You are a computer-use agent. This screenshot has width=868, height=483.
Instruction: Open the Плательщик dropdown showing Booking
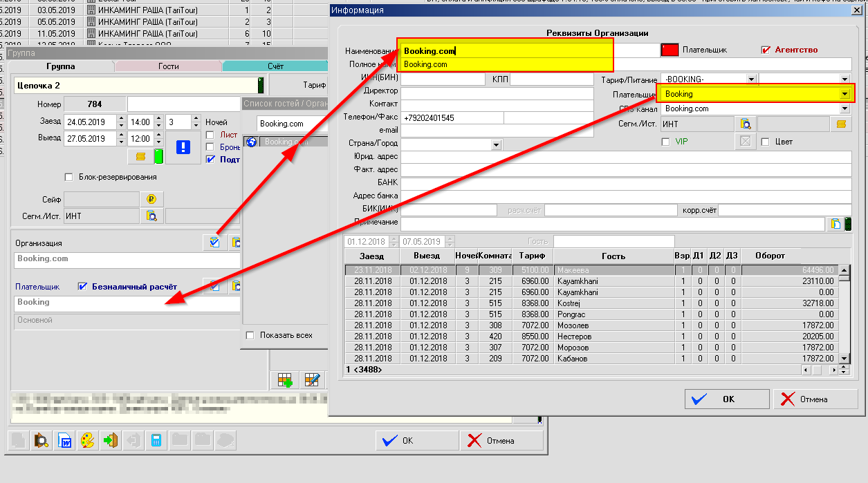click(x=844, y=94)
